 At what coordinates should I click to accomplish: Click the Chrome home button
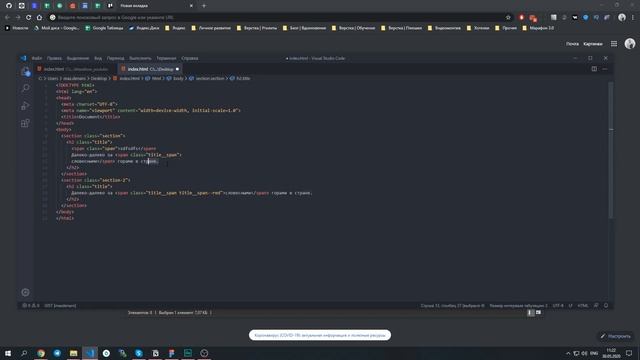pos(39,18)
